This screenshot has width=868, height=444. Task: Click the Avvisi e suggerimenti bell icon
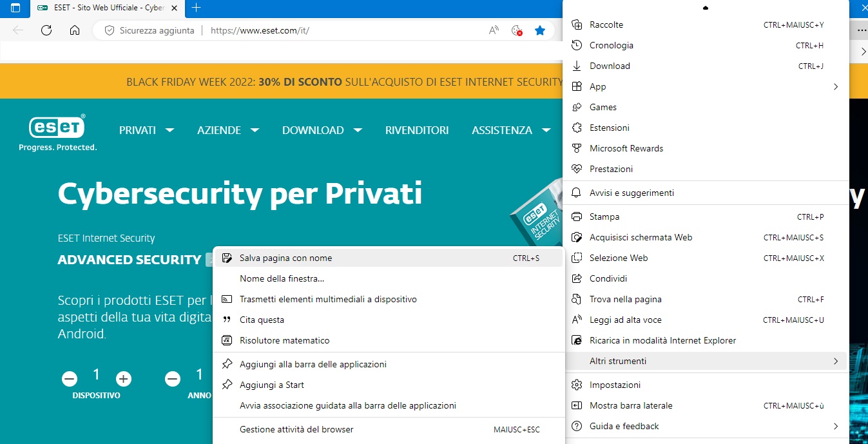577,193
